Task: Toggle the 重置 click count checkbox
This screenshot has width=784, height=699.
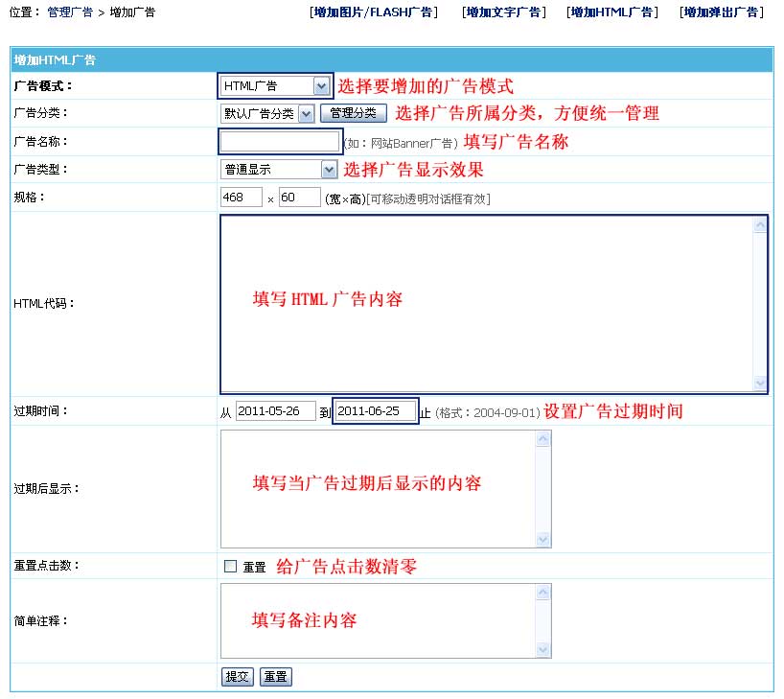Action: pyautogui.click(x=230, y=567)
